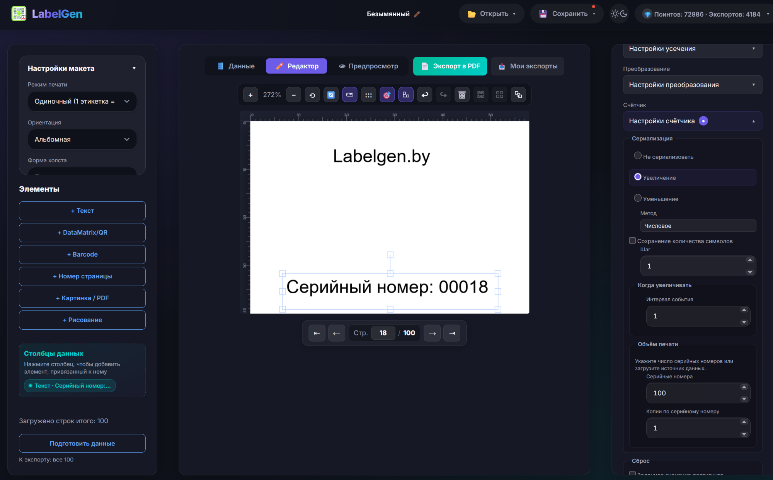
Task: Add a Рисование element
Action: point(82,320)
